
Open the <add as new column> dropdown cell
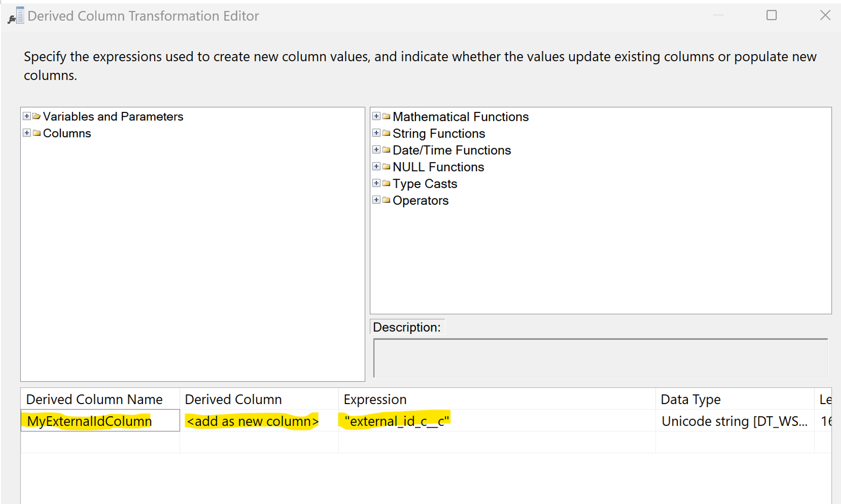pyautogui.click(x=258, y=421)
